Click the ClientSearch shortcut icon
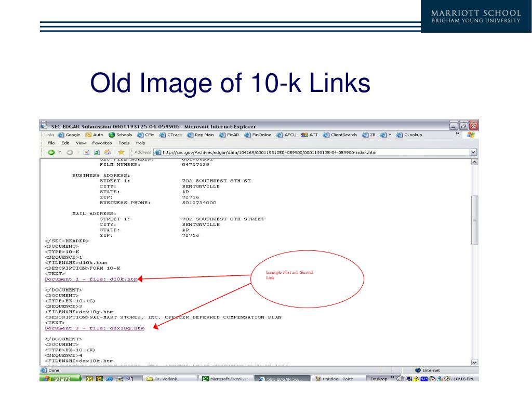This screenshot has width=532, height=399. 326,135
